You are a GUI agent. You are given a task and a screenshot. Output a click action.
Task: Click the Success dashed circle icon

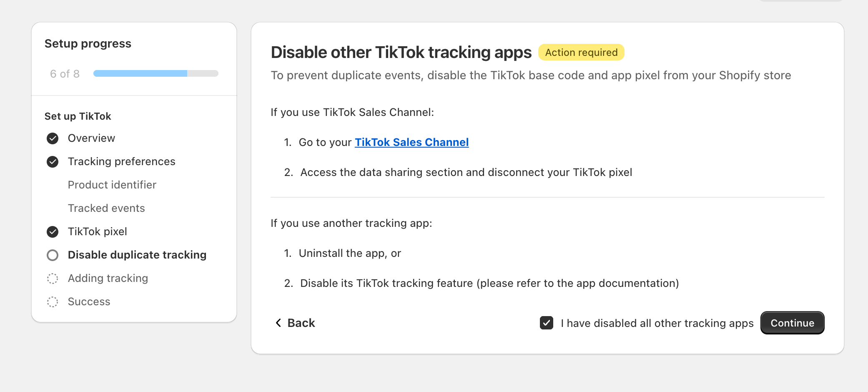pos(53,302)
